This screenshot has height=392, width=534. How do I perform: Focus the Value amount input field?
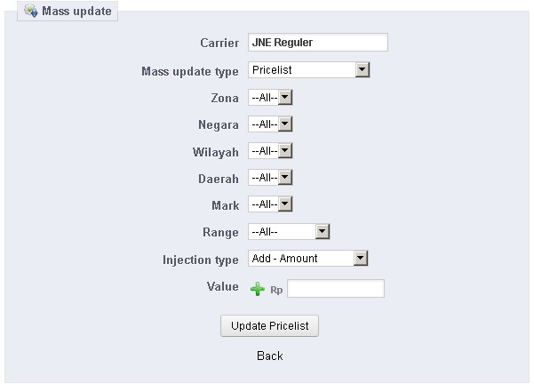(x=335, y=288)
